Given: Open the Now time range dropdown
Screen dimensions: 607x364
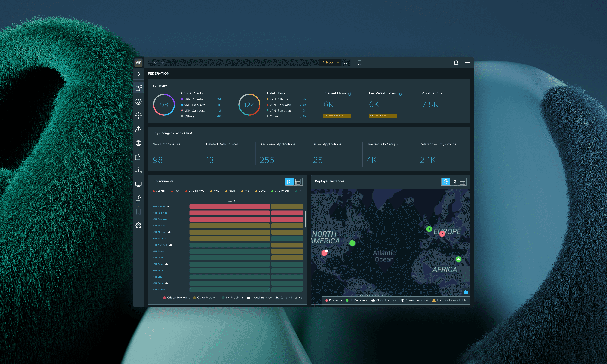Looking at the screenshot, I should click(330, 63).
